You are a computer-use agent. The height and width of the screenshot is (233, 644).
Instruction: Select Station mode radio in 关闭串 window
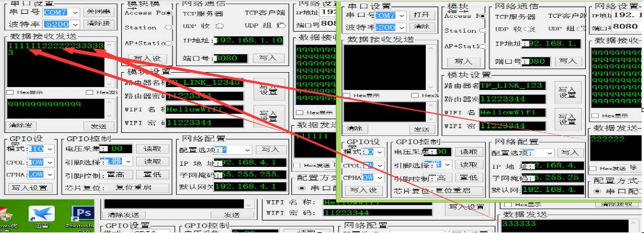tap(168, 27)
